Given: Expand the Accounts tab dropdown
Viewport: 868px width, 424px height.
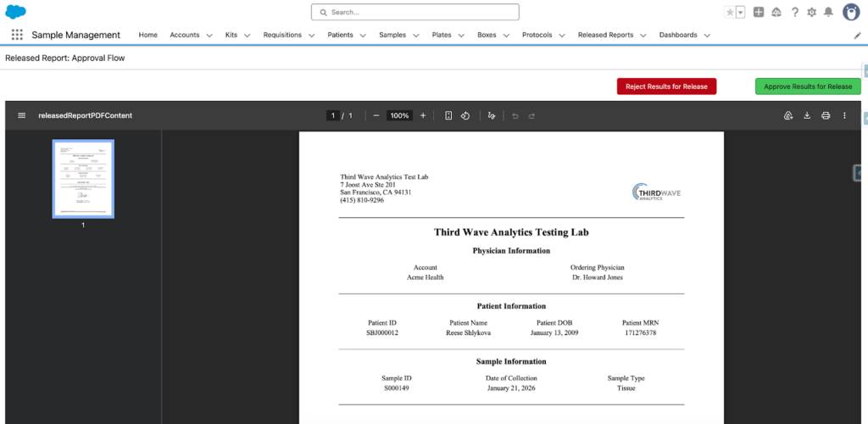Looking at the screenshot, I should click(210, 36).
